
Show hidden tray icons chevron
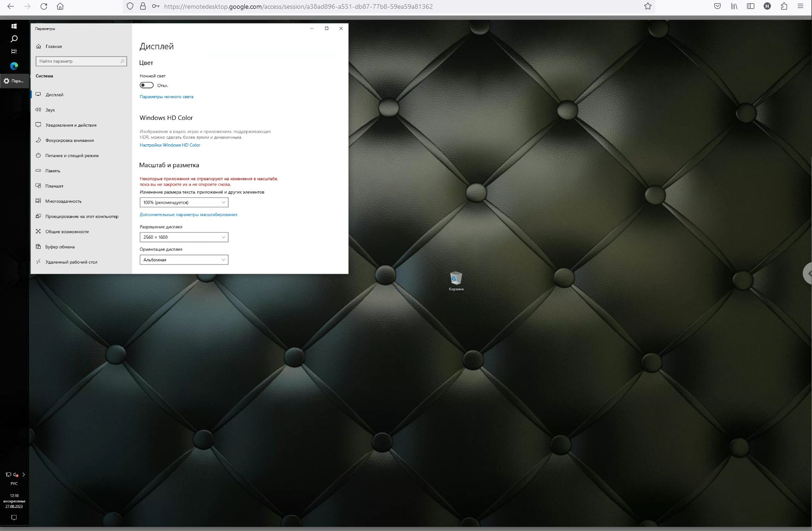pos(24,474)
